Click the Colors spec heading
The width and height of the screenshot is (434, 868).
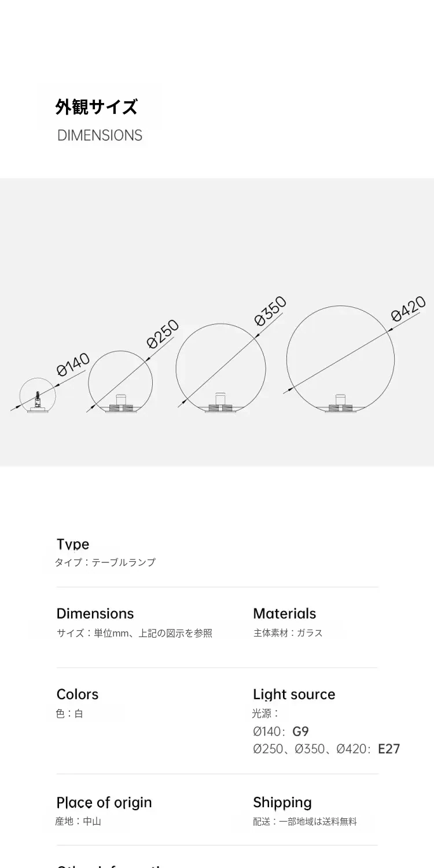click(x=78, y=694)
